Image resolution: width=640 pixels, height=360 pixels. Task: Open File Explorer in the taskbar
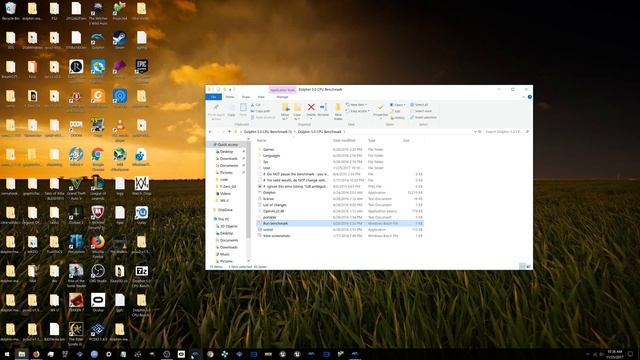point(22,354)
